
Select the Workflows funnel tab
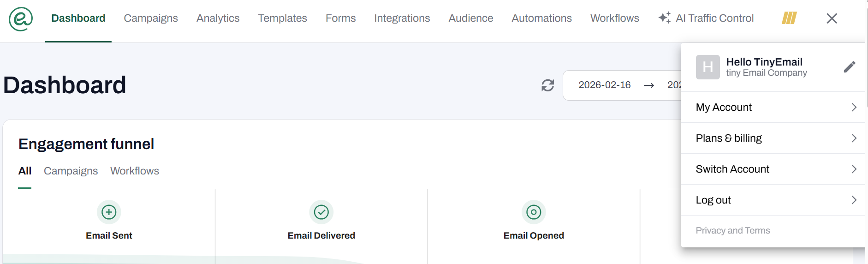[x=135, y=171]
